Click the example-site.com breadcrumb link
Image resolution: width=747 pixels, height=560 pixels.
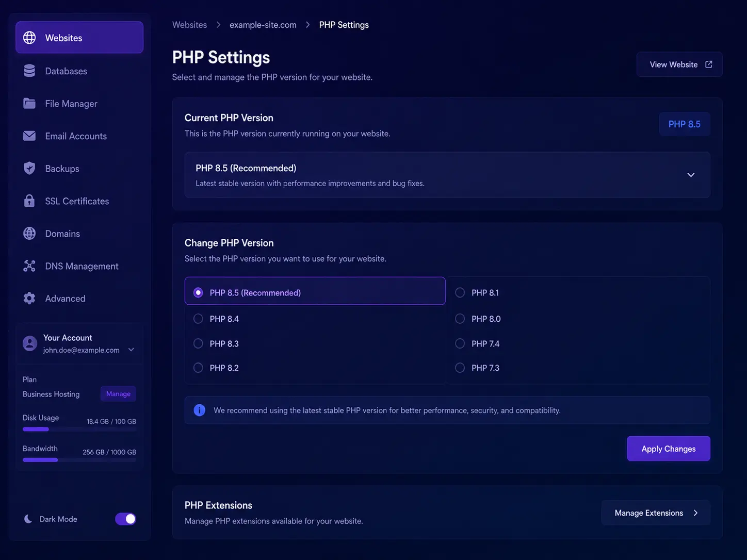pyautogui.click(x=263, y=25)
